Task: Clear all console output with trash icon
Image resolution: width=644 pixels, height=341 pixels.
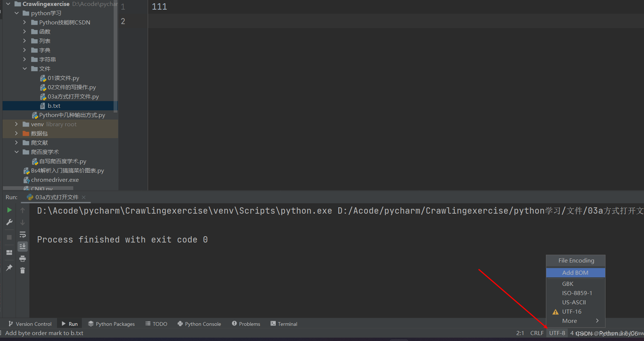Action: 23,271
